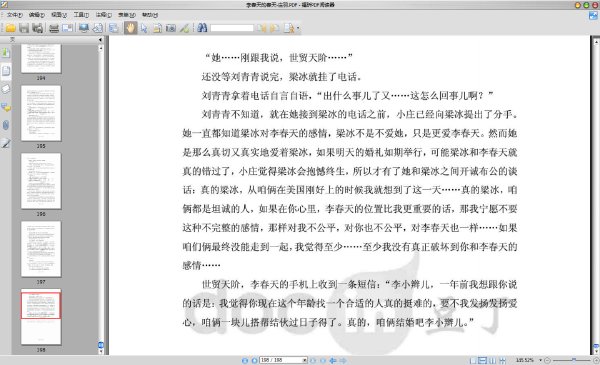This screenshot has height=365, width=600.
Task: Switch to continuous facing layout
Action: point(502,360)
